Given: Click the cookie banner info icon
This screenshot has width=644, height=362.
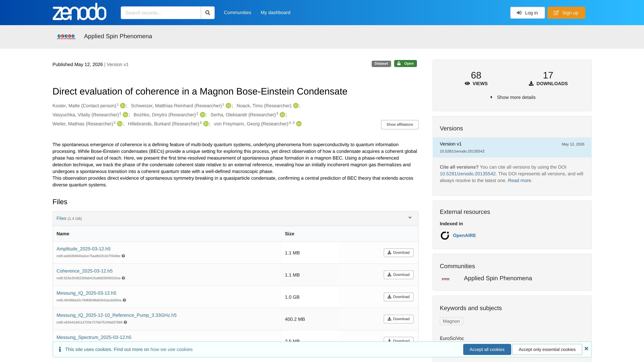Looking at the screenshot, I should point(60,349).
